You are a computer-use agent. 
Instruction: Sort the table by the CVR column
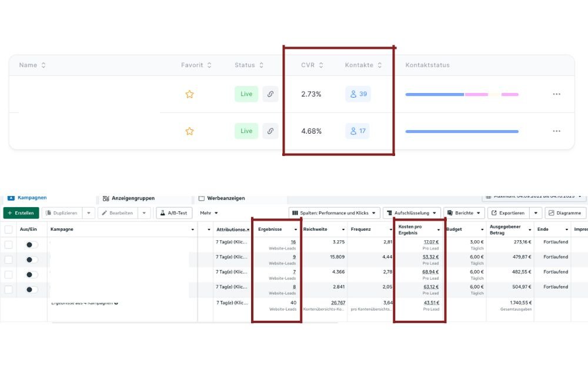pos(312,65)
